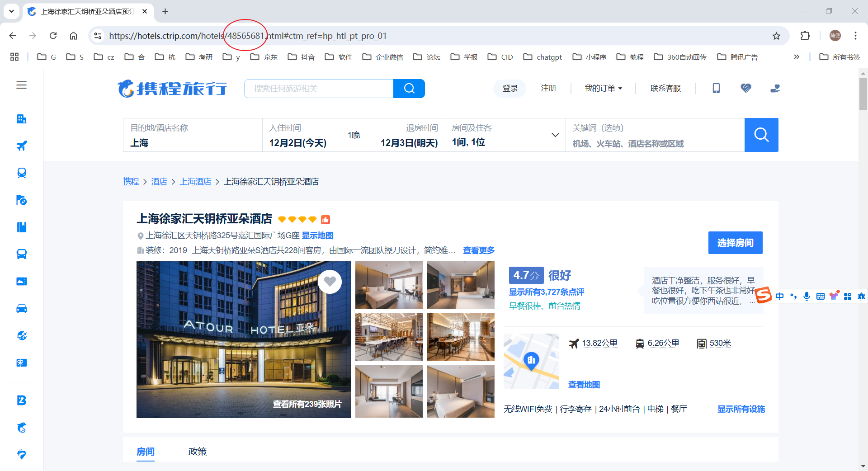Open the 所有书签 folder

[840, 57]
